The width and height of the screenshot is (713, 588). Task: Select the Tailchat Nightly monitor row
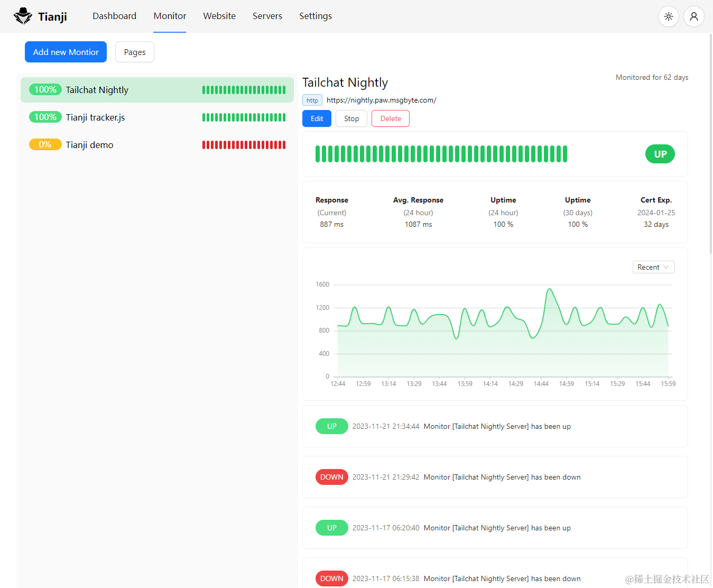(x=157, y=90)
